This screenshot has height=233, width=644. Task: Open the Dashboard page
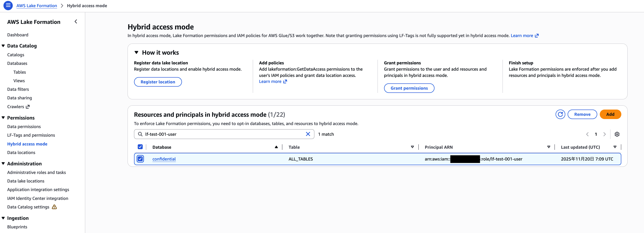(18, 35)
